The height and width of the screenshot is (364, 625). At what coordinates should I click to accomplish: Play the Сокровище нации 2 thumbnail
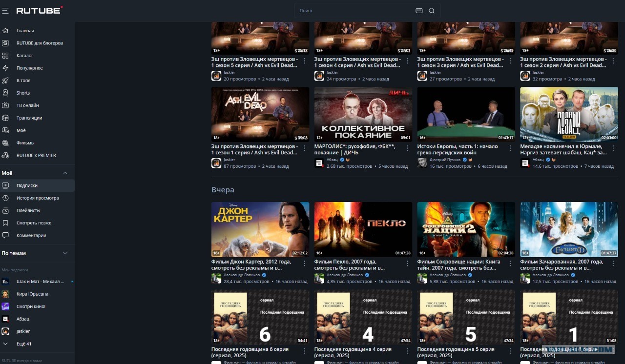(x=466, y=229)
